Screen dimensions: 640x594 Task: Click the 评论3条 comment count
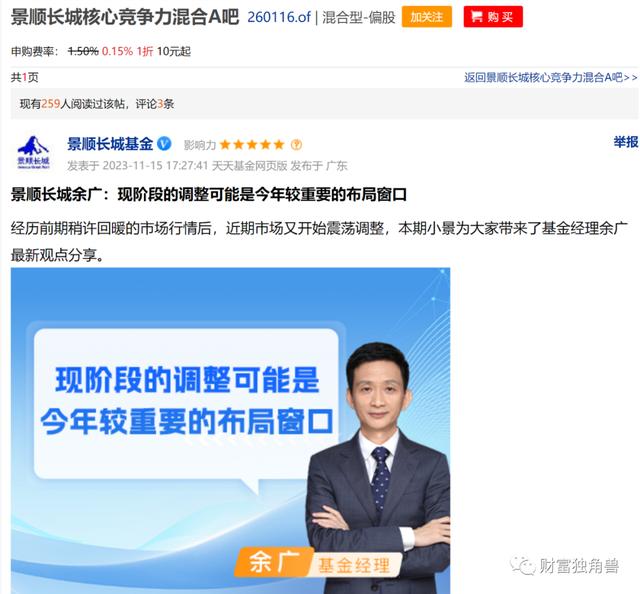click(155, 104)
